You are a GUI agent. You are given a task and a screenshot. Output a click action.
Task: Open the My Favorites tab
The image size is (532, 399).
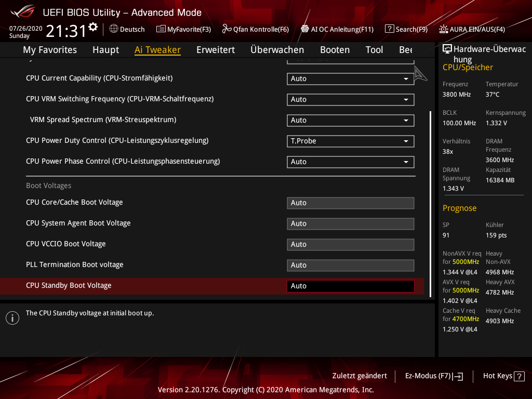(50, 50)
